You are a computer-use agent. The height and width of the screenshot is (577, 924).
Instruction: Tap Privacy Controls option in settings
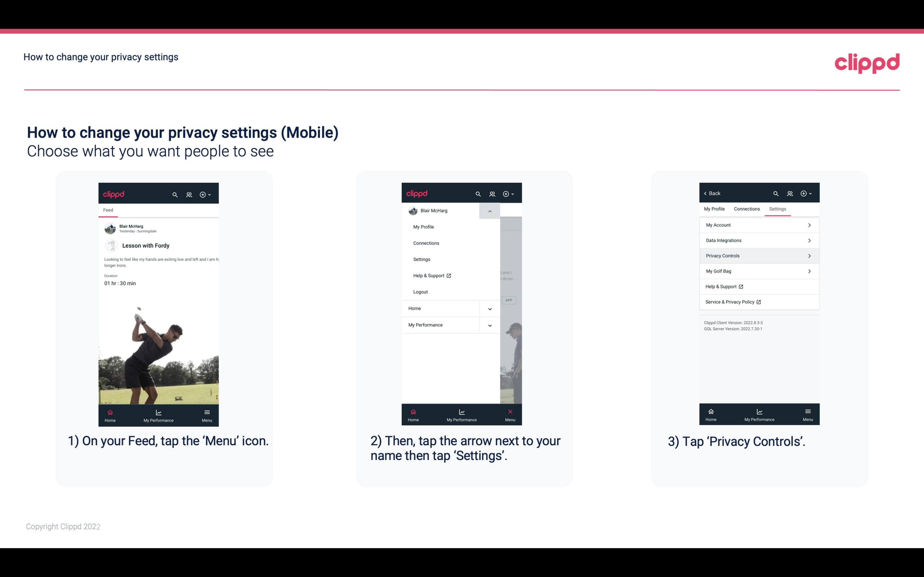click(x=758, y=255)
